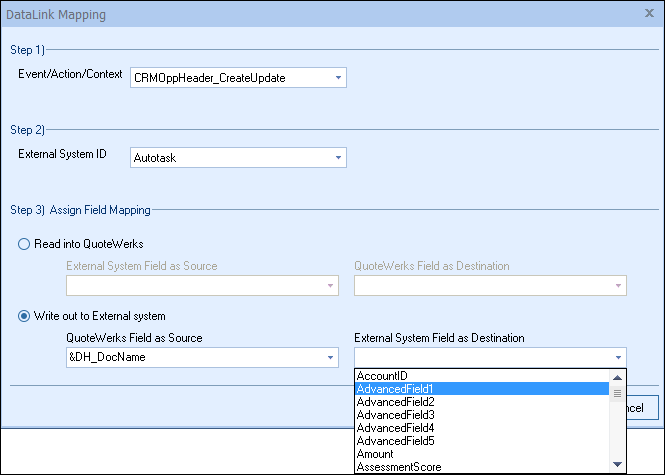The image size is (665, 475).
Task: Select Write out to External system radio
Action: tap(25, 317)
